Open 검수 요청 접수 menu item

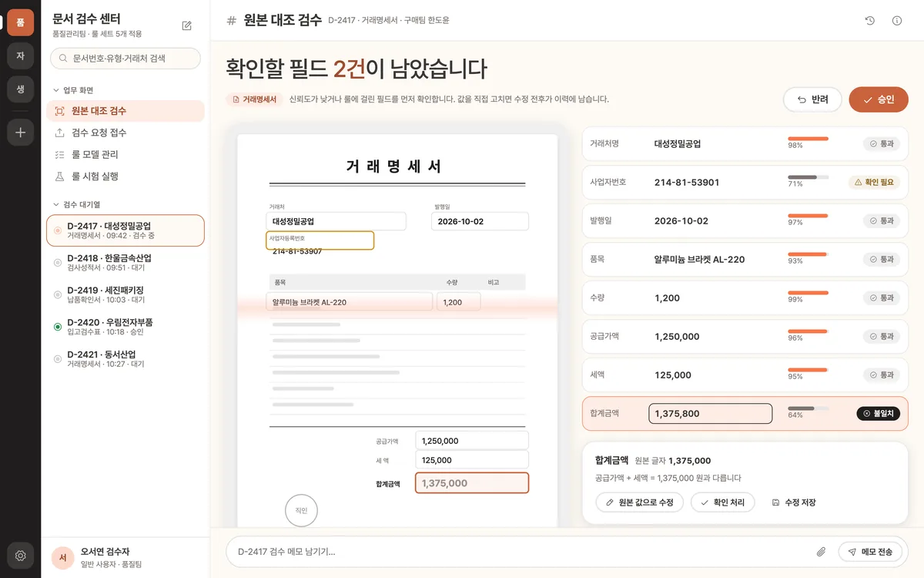click(126, 133)
